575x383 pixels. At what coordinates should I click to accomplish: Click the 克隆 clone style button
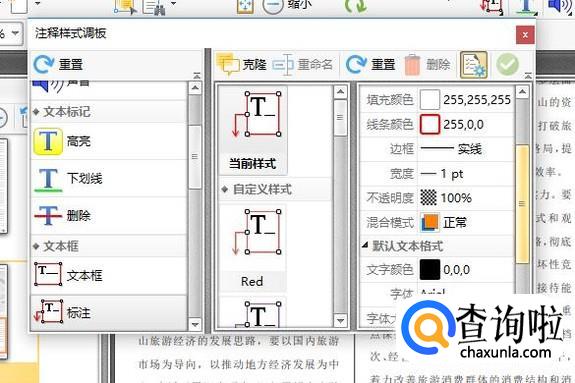pyautogui.click(x=241, y=65)
